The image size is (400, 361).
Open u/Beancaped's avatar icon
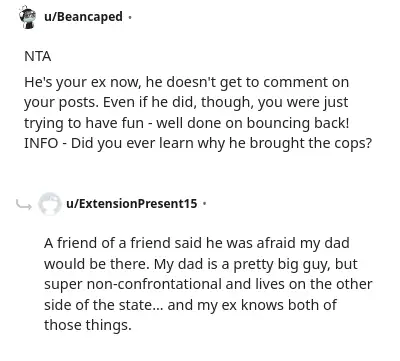click(28, 17)
